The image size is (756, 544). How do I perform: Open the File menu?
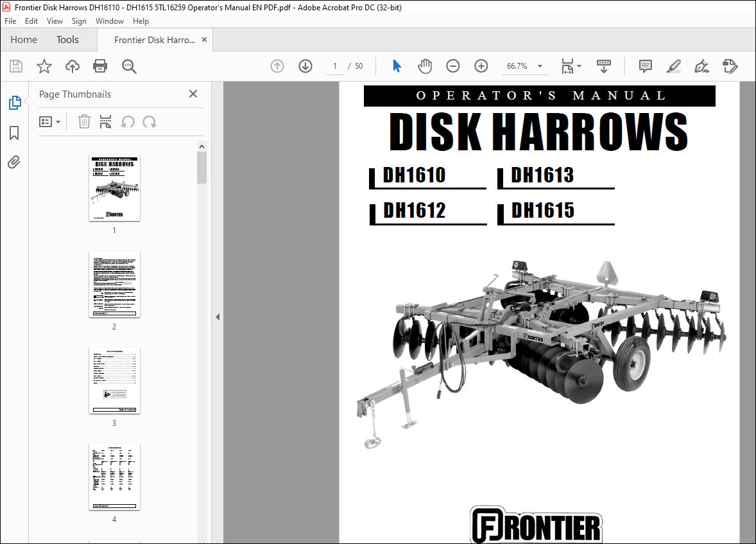[x=10, y=21]
